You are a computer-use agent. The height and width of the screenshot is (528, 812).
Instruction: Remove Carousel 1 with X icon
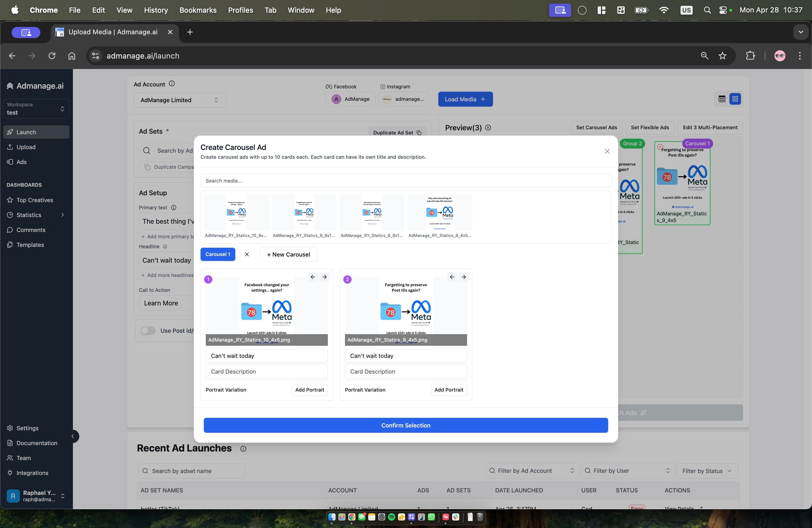247,254
